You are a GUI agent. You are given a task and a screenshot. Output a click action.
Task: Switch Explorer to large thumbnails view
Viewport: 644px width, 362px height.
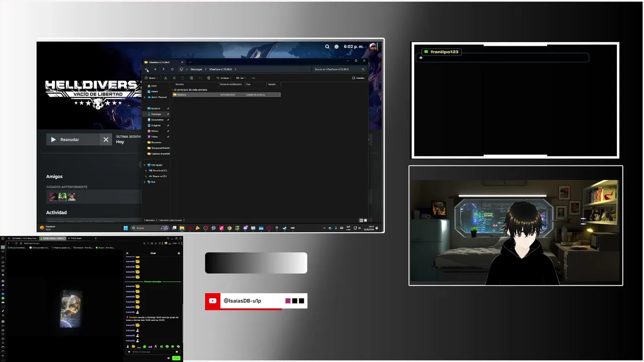point(365,220)
